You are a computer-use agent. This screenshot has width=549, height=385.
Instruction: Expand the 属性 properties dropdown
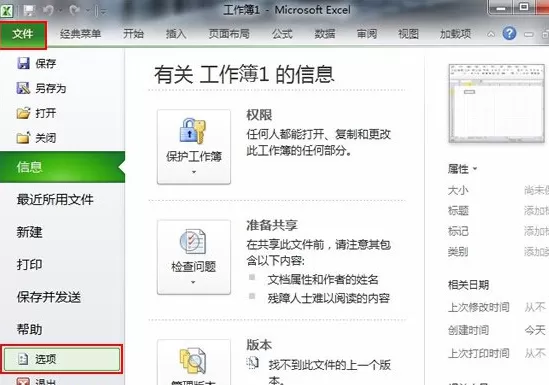point(462,169)
